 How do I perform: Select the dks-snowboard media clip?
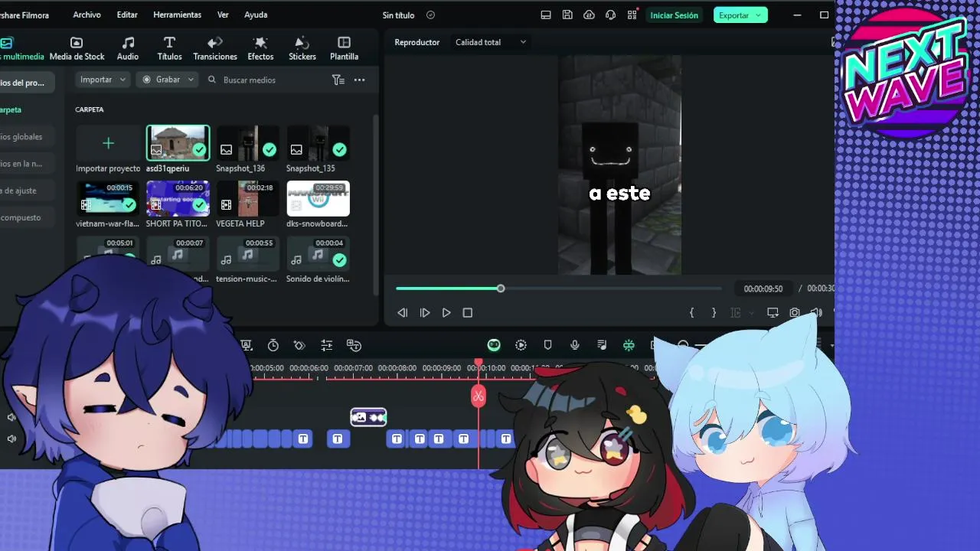[x=318, y=198]
